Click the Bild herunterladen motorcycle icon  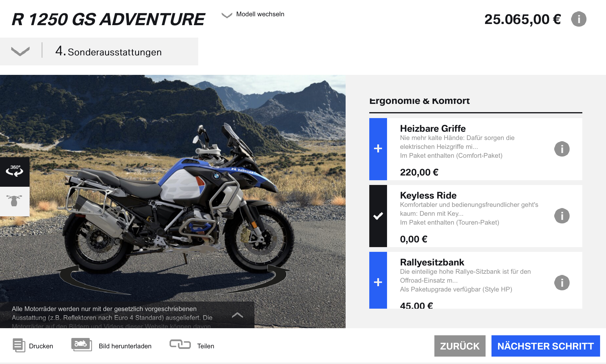pos(82,344)
